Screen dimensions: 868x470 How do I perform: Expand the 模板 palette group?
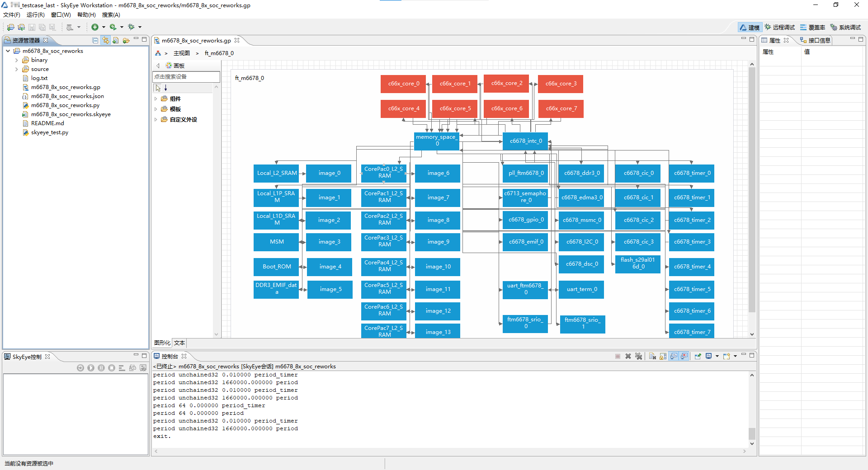coord(156,109)
